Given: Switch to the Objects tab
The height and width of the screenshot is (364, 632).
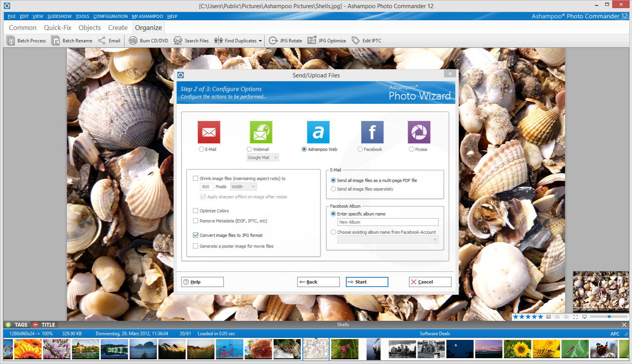Looking at the screenshot, I should tap(90, 28).
